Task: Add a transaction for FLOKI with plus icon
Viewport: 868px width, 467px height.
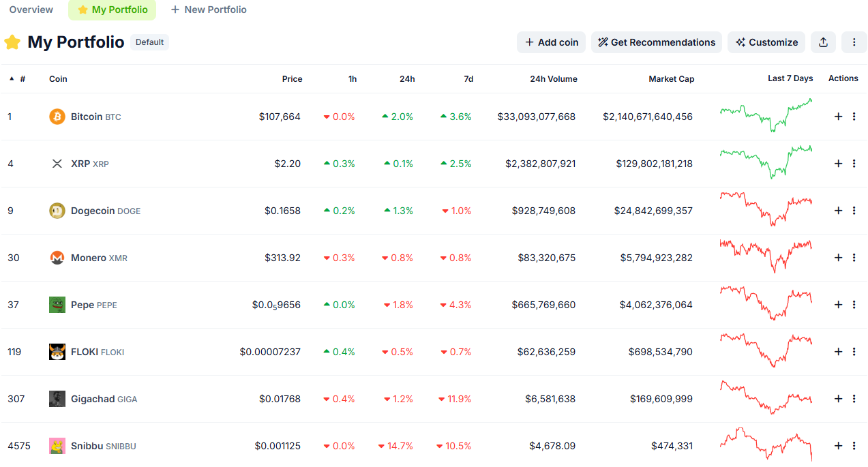Action: (x=839, y=352)
